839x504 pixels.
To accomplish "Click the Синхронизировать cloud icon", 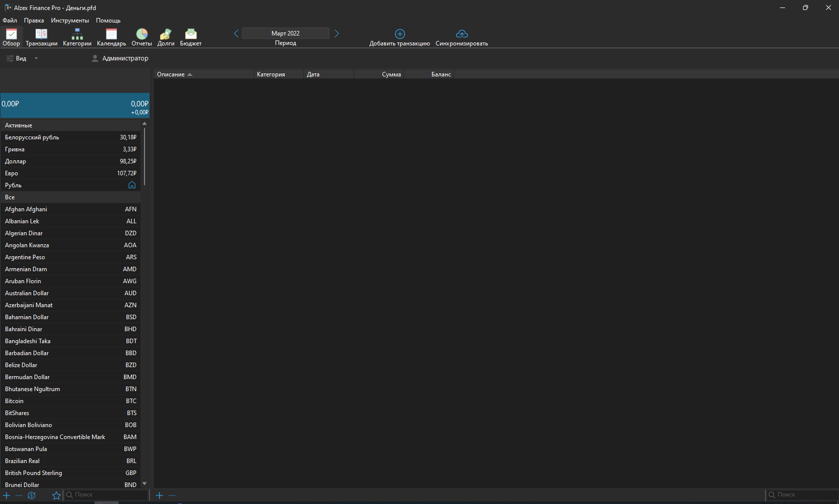I will [x=462, y=33].
